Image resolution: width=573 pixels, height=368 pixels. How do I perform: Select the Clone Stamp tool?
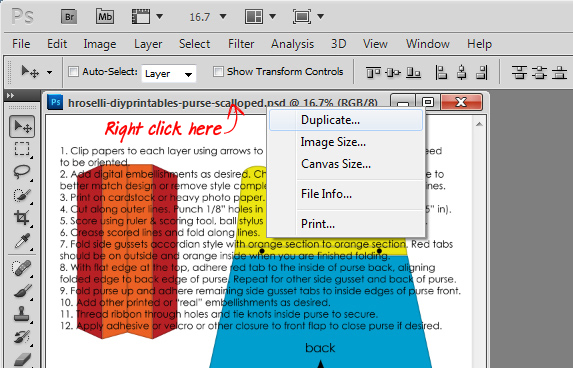22,314
